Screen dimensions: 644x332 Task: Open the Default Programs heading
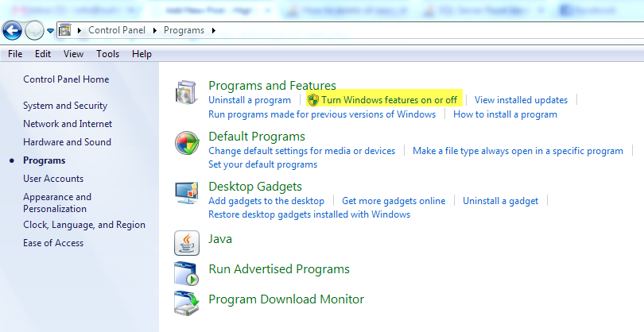[x=257, y=137]
